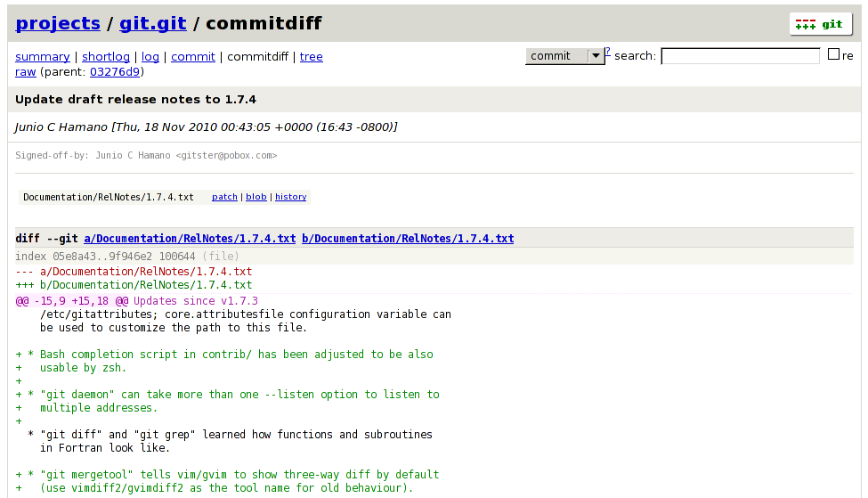Go to the summary page

(43, 56)
